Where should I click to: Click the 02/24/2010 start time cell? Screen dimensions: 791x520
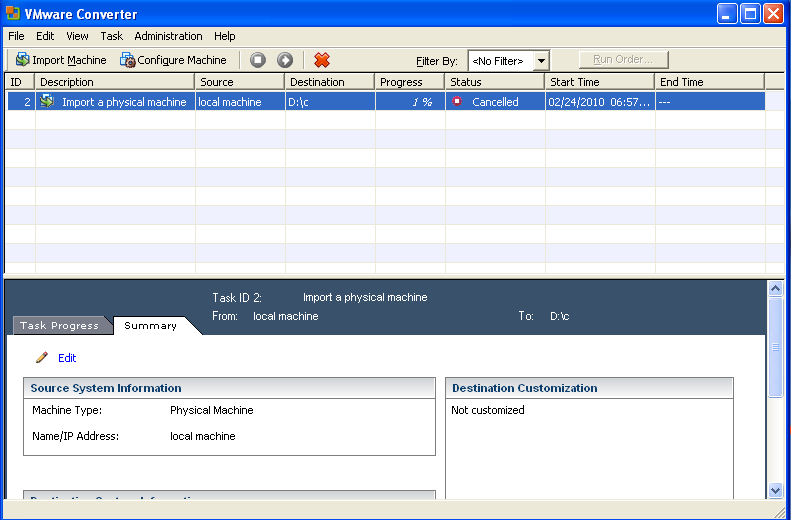600,102
